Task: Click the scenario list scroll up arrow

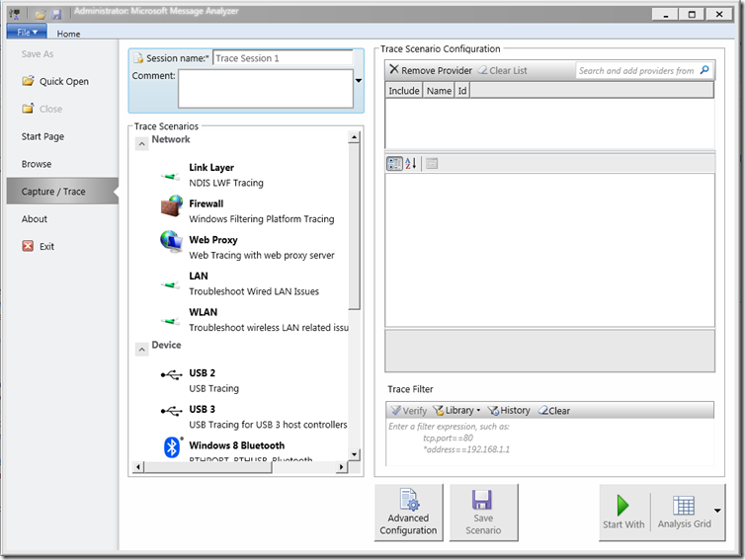Action: 354,137
